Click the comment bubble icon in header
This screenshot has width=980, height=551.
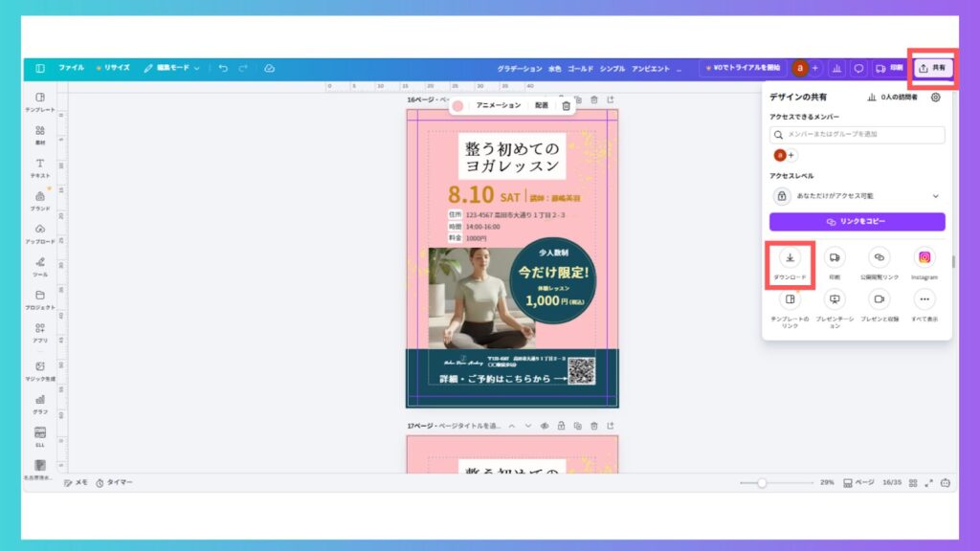click(x=858, y=68)
